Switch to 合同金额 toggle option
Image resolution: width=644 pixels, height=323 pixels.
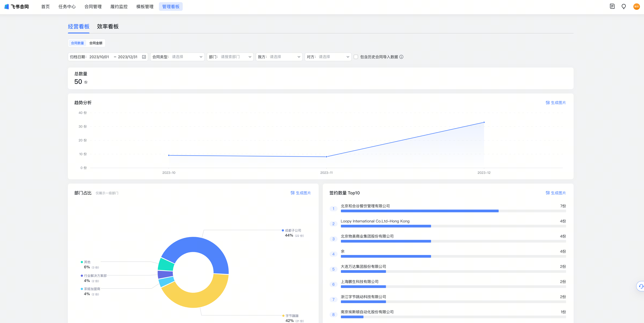96,43
